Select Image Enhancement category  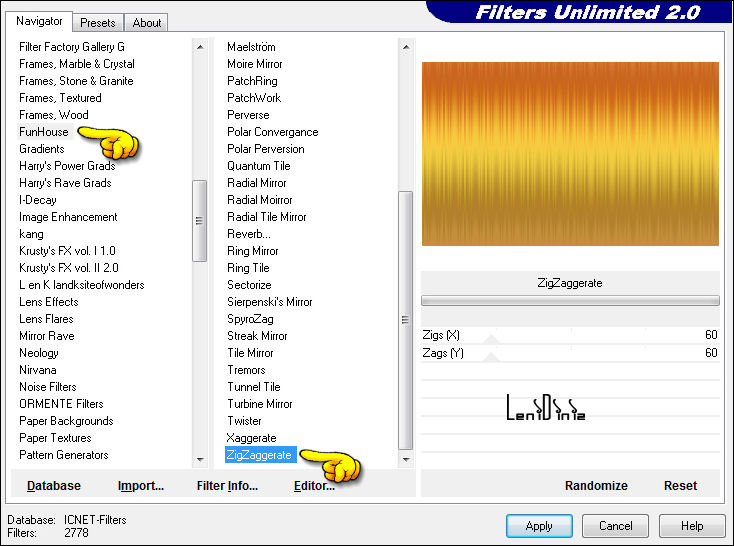[68, 217]
